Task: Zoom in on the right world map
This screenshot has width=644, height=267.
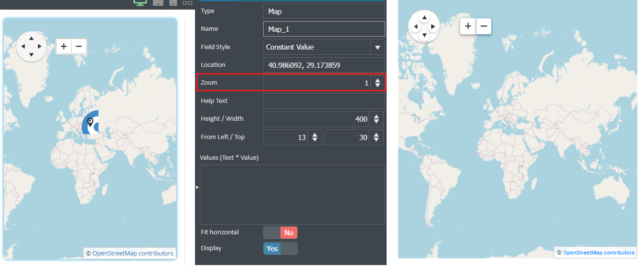Action: 468,26
